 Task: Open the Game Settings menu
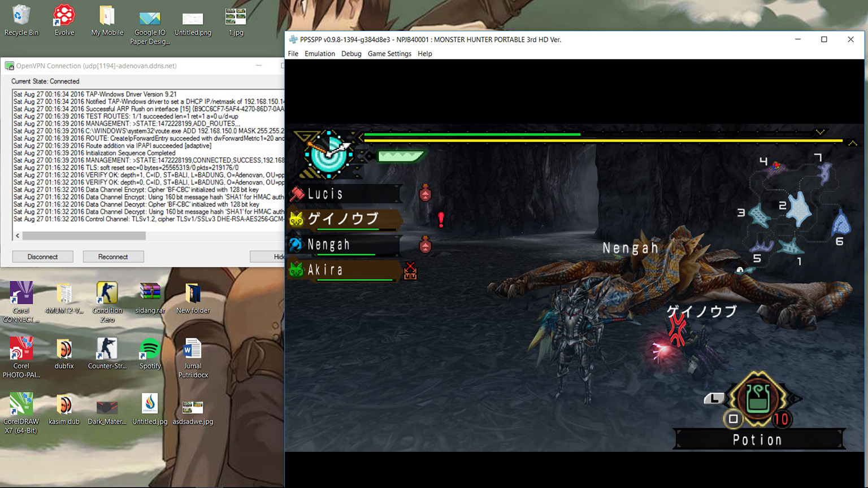click(x=389, y=54)
